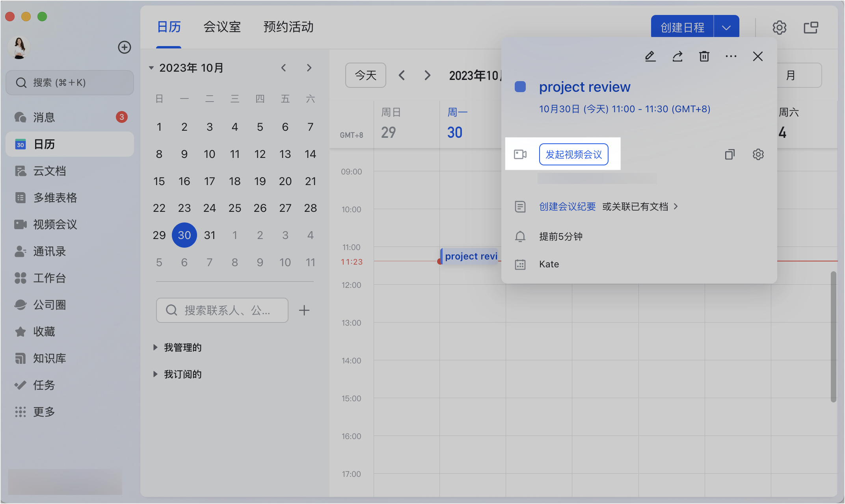Share the project review event
The width and height of the screenshot is (845, 504).
click(x=677, y=57)
